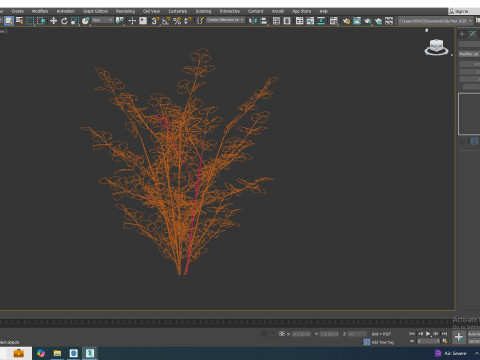Screen dimensions: 480x360
Task: Open the Reference Coordinate System dropdown
Action: (103, 20)
